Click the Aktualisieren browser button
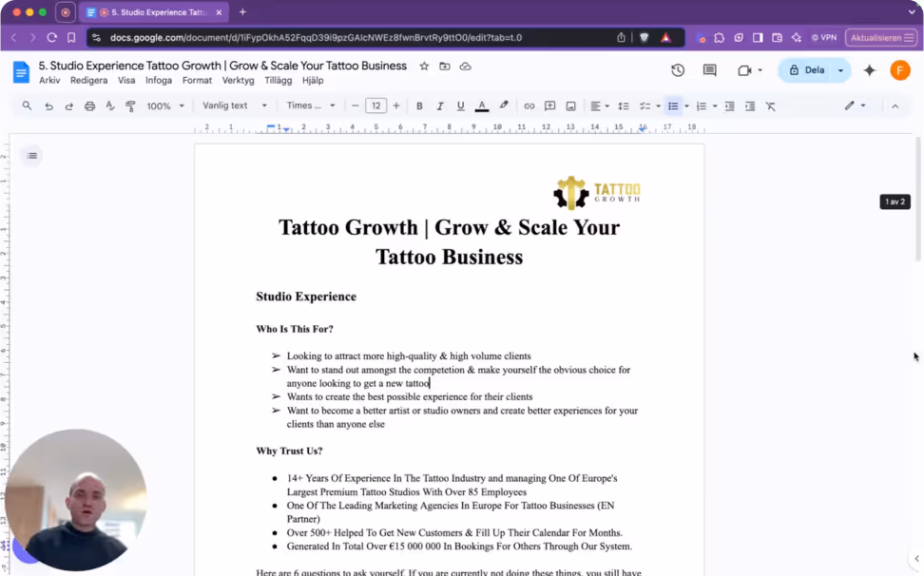Viewport: 924px width, 576px height. pyautogui.click(x=881, y=38)
